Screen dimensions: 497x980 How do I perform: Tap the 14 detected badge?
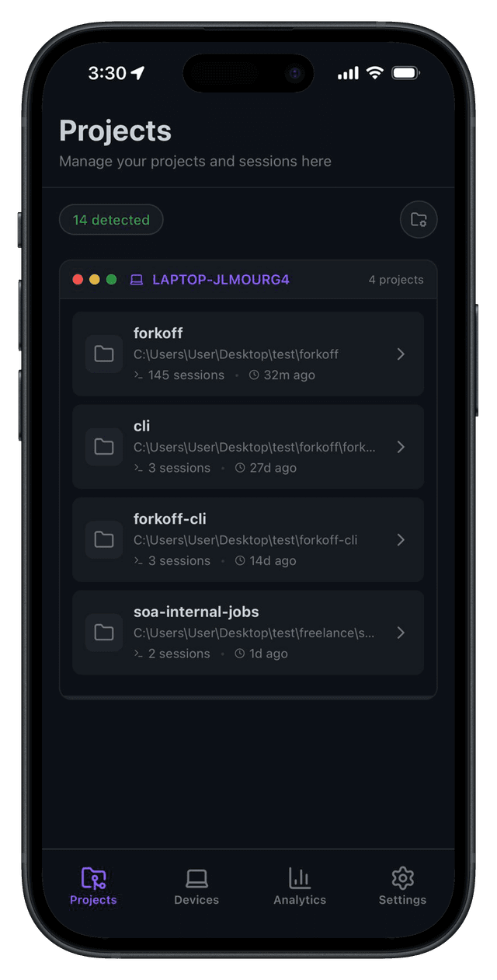tap(111, 220)
